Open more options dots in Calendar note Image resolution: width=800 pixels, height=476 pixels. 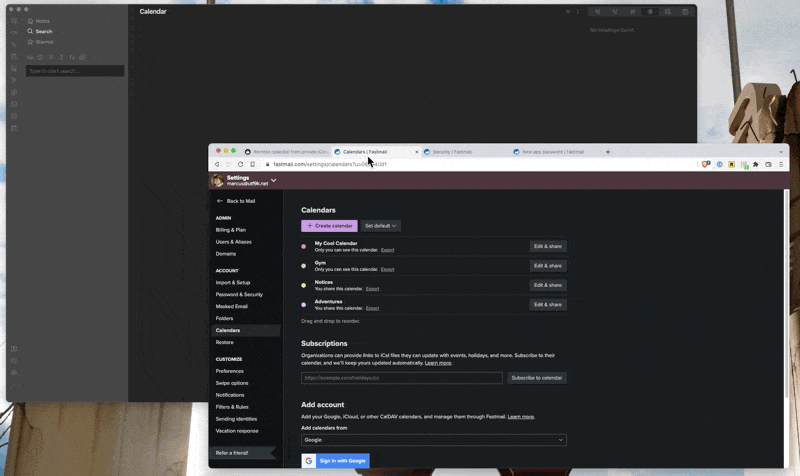578,11
